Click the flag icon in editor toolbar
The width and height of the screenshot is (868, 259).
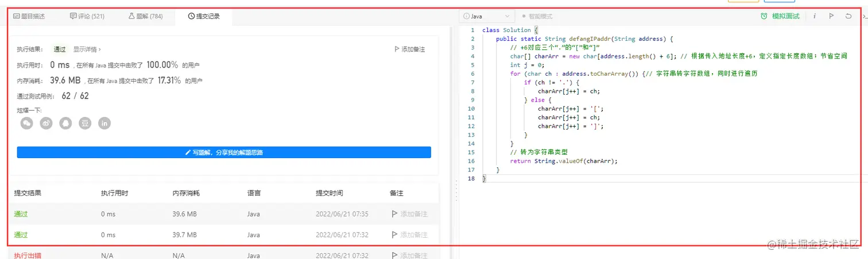pyautogui.click(x=831, y=16)
